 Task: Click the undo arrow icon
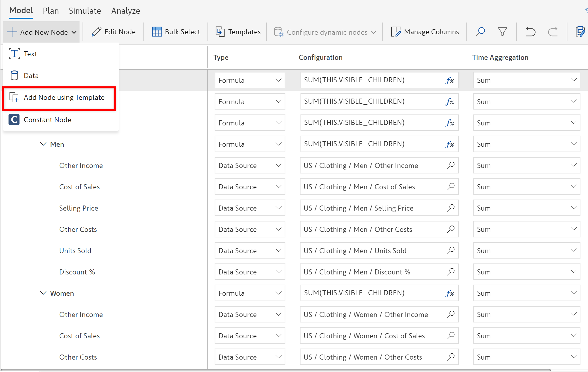click(x=530, y=32)
